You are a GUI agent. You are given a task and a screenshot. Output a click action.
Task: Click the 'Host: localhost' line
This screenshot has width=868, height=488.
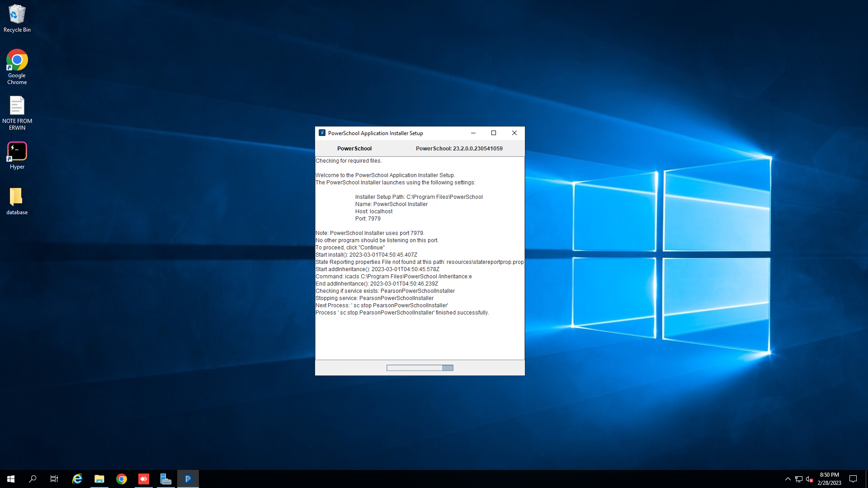tap(374, 211)
